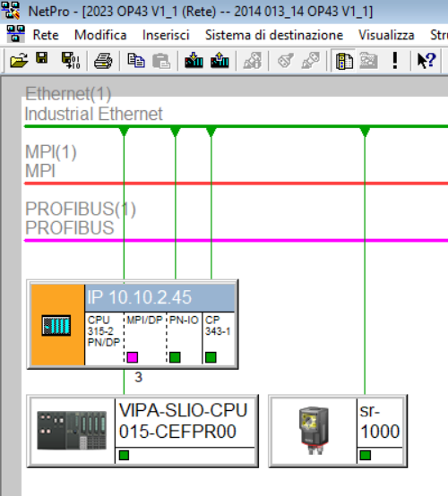Open the Rete menu
The image size is (448, 496).
click(x=46, y=35)
